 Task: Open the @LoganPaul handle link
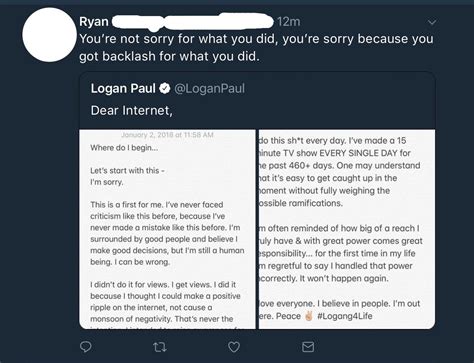[210, 88]
